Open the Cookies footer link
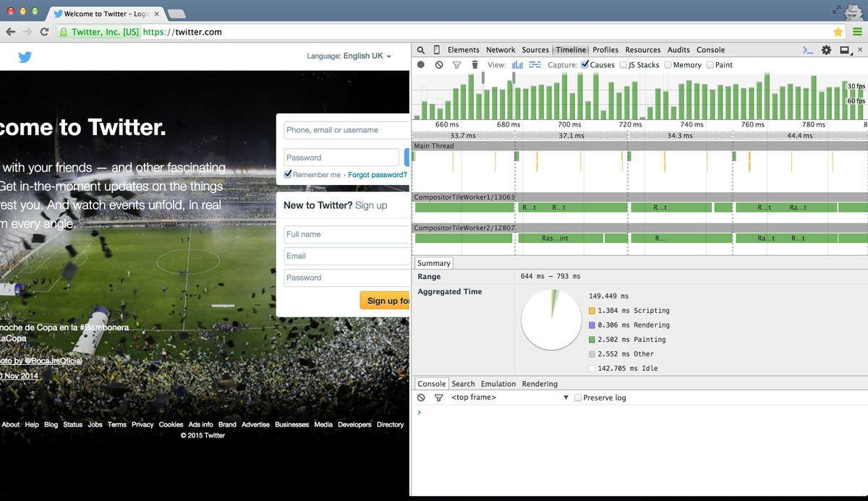The image size is (868, 501). (171, 424)
